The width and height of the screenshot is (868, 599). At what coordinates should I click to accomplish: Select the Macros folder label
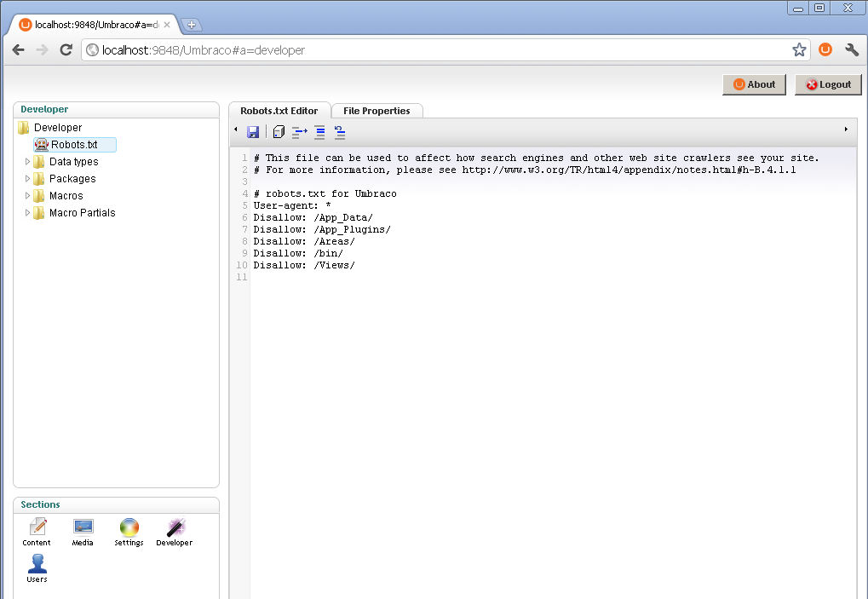66,195
